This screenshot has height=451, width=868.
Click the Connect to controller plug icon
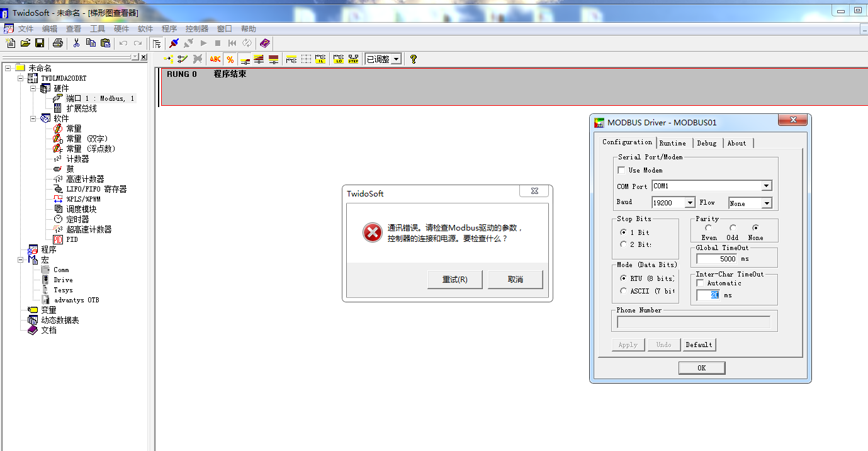tap(174, 43)
